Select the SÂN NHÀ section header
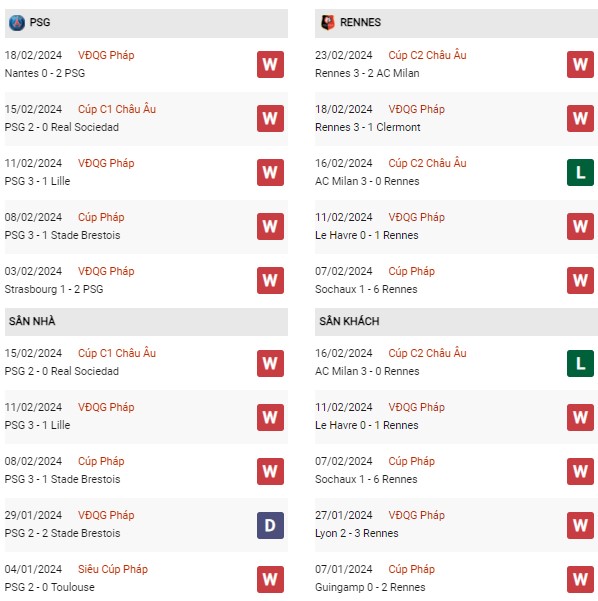This screenshot has height=601, width=598. pos(146,322)
